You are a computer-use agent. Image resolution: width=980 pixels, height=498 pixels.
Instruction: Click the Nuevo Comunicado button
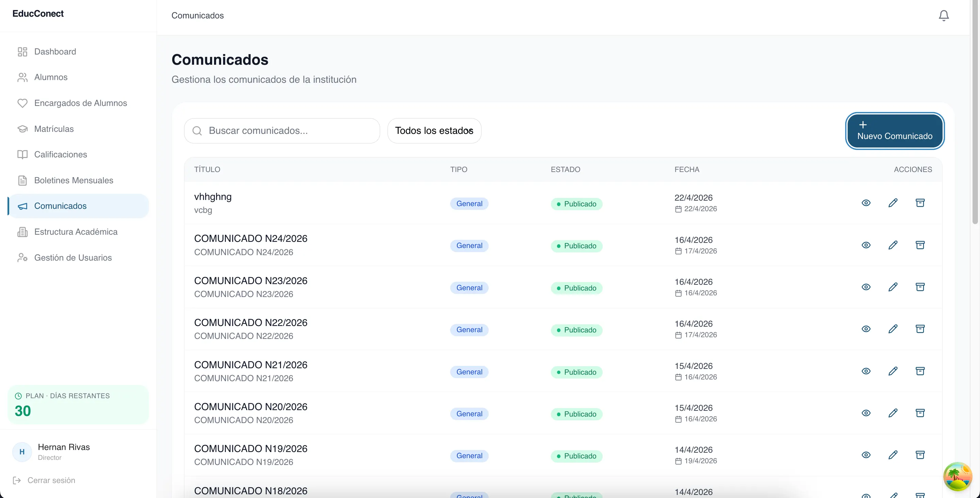pyautogui.click(x=894, y=131)
